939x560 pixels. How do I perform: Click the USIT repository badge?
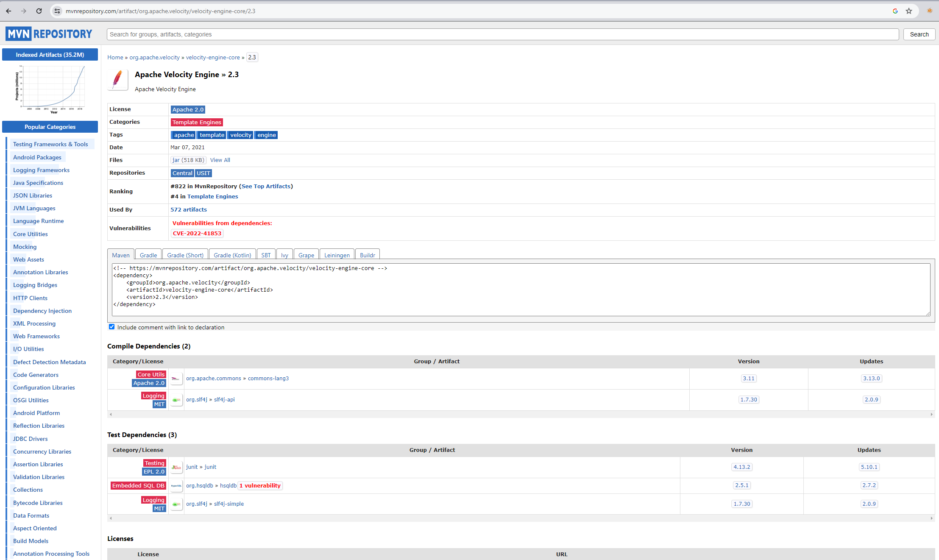click(203, 173)
